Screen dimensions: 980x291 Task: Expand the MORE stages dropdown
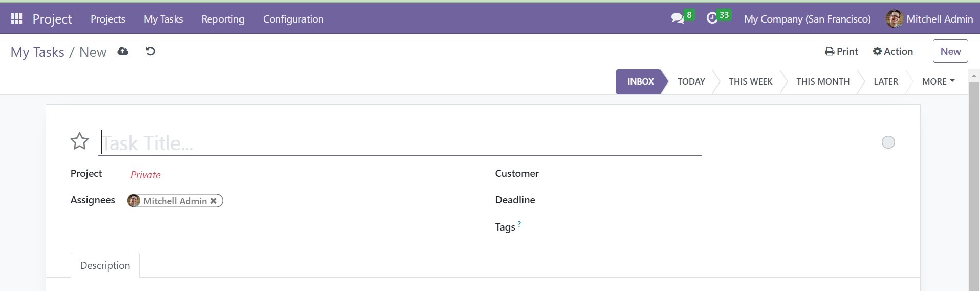coord(939,81)
